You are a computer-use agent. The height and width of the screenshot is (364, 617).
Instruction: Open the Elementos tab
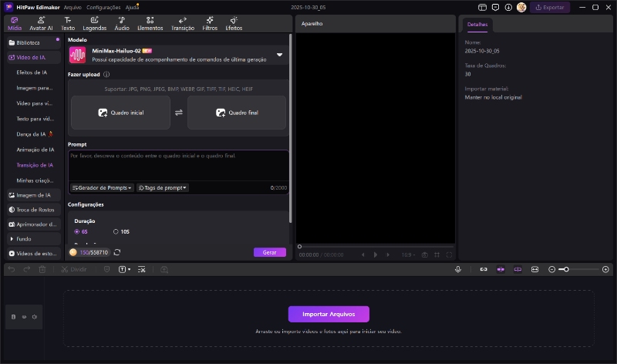tap(150, 24)
